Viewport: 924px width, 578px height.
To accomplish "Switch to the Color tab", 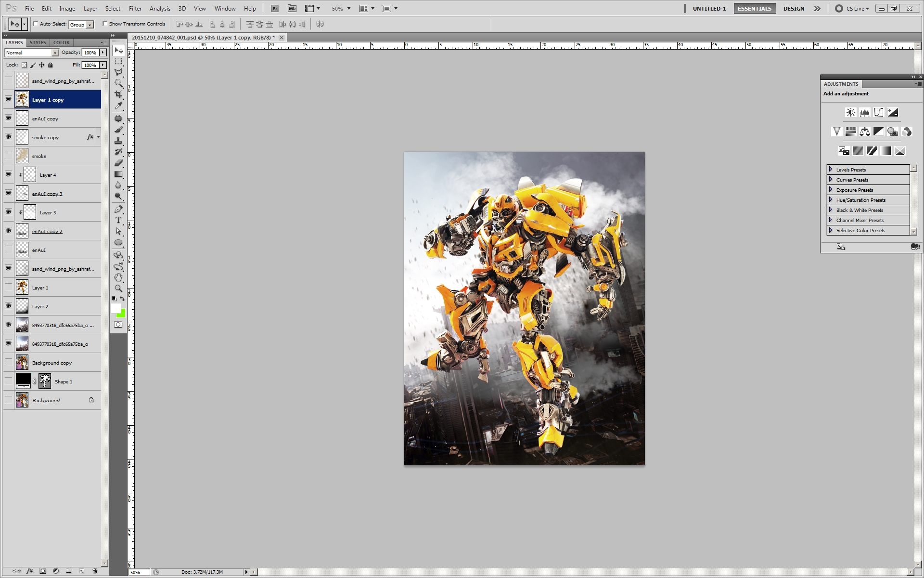I will (x=61, y=42).
